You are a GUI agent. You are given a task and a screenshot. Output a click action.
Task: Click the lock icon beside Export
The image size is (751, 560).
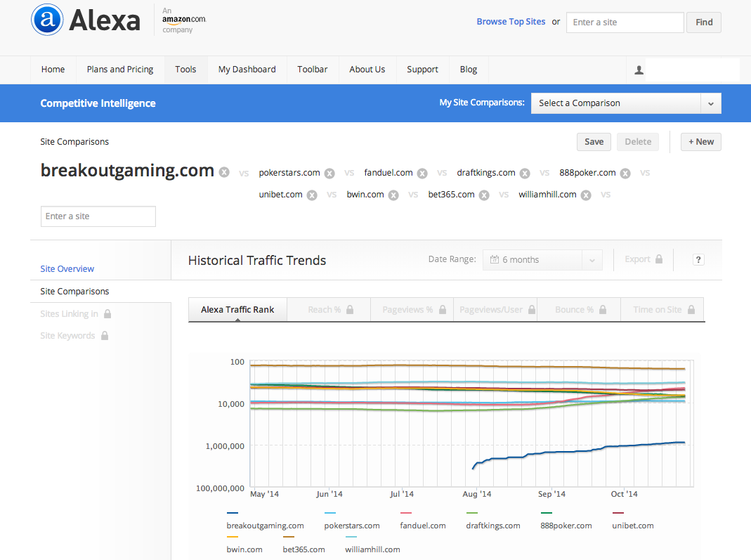pyautogui.click(x=659, y=259)
